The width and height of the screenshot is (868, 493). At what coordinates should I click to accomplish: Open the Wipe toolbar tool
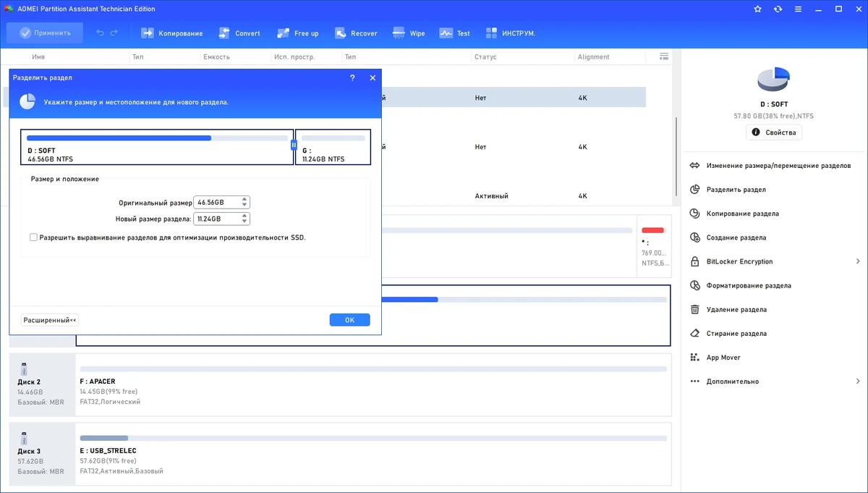[409, 33]
